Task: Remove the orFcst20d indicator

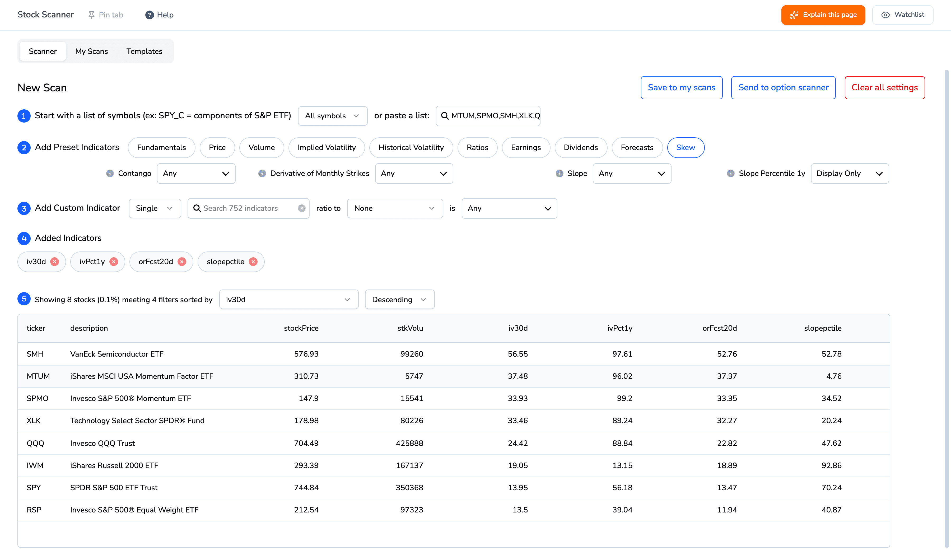Action: 182,262
